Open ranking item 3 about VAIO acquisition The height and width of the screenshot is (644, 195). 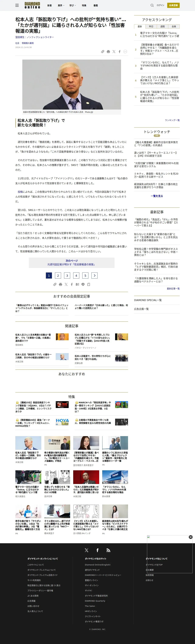click(x=159, y=65)
